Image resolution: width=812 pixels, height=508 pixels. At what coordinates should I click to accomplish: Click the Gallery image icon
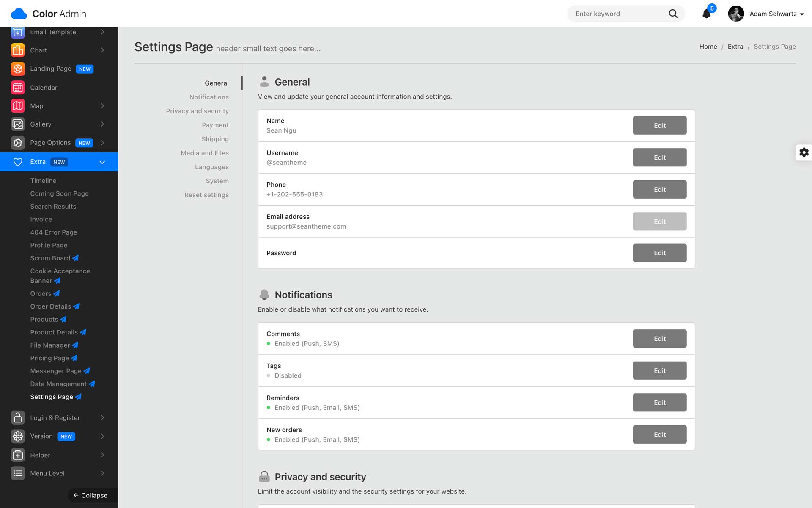[18, 124]
